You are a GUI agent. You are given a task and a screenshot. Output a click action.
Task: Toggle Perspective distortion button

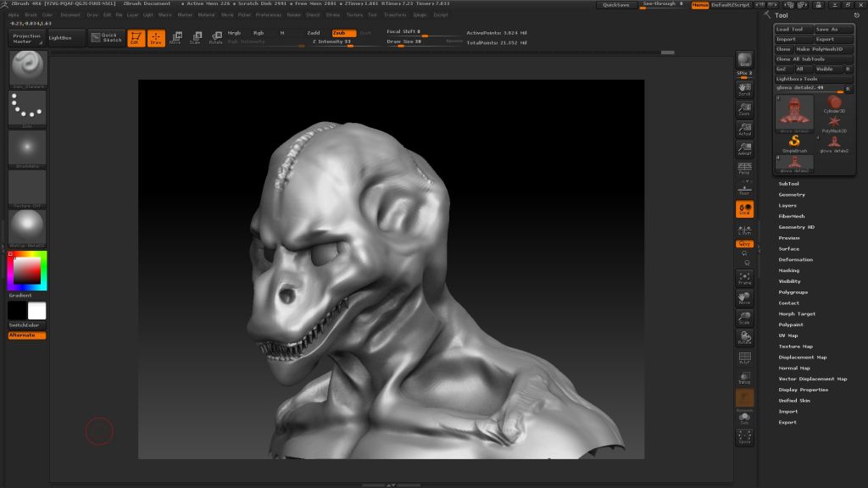pyautogui.click(x=744, y=169)
